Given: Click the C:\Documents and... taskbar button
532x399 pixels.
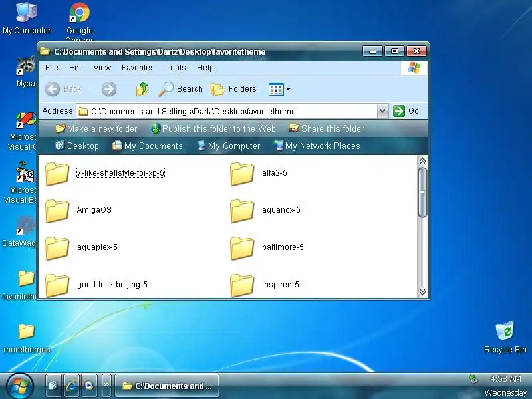Looking at the screenshot, I should [x=167, y=386].
